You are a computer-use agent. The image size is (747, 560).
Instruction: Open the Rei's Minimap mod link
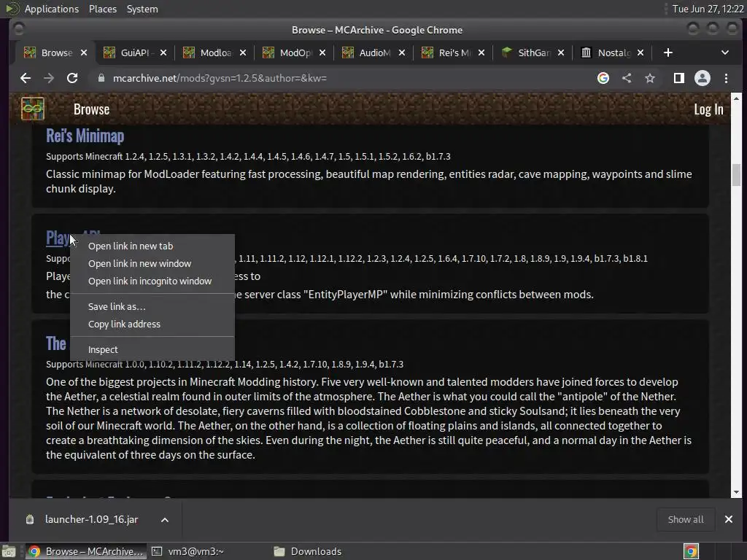(85, 136)
